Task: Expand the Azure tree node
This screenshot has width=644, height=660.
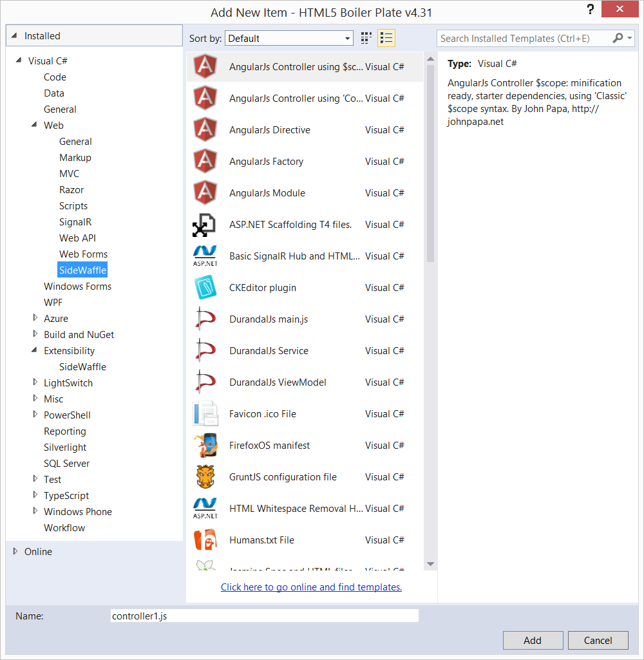Action: [x=35, y=318]
